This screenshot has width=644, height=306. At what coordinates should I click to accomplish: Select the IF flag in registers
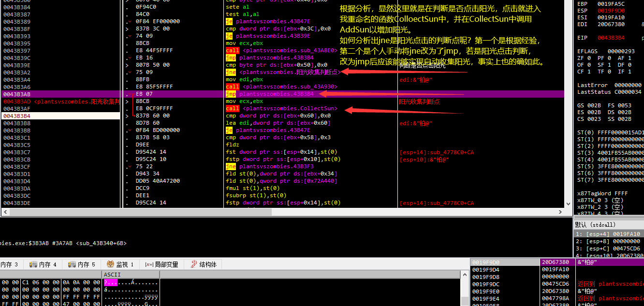coord(625,71)
